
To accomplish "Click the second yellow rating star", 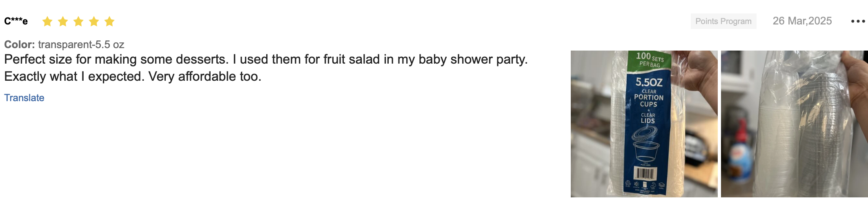I will click(x=63, y=21).
